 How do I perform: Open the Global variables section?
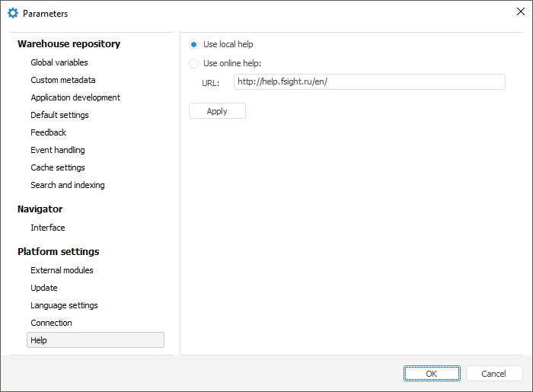[59, 62]
